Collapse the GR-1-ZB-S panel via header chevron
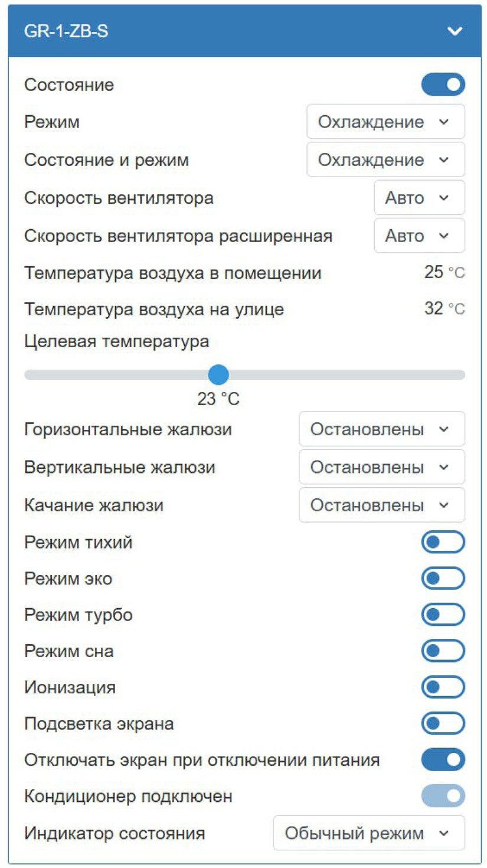 coord(454,30)
